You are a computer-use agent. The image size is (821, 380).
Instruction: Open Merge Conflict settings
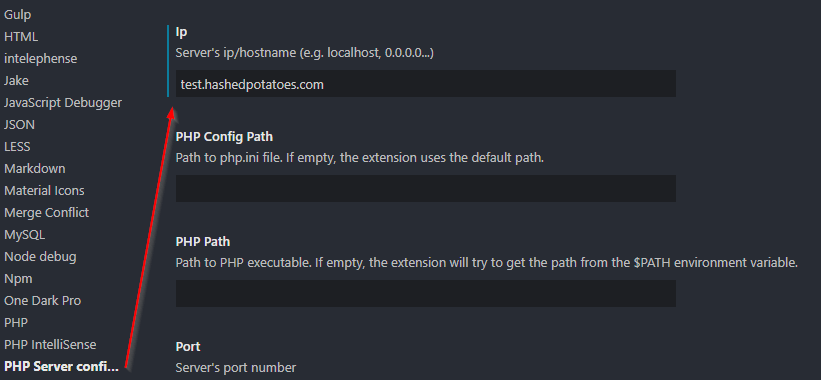pyautogui.click(x=47, y=213)
